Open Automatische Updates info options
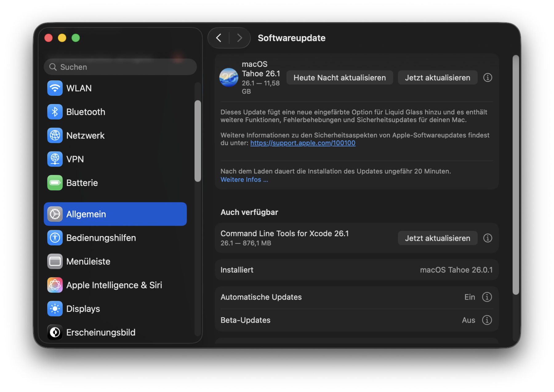The width and height of the screenshot is (554, 392). point(487,297)
